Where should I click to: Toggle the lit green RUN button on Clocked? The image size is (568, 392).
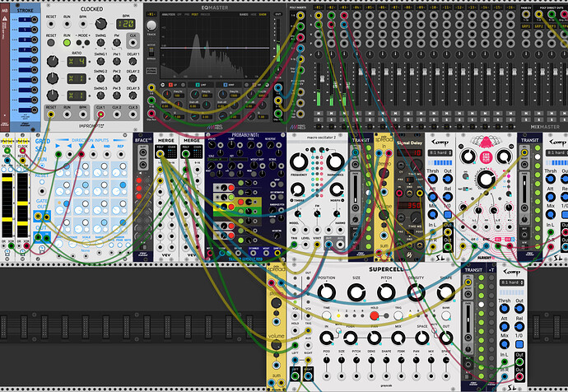(67, 42)
